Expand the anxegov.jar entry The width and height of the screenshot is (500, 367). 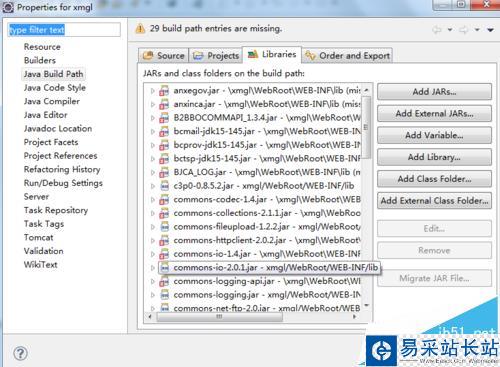152,91
